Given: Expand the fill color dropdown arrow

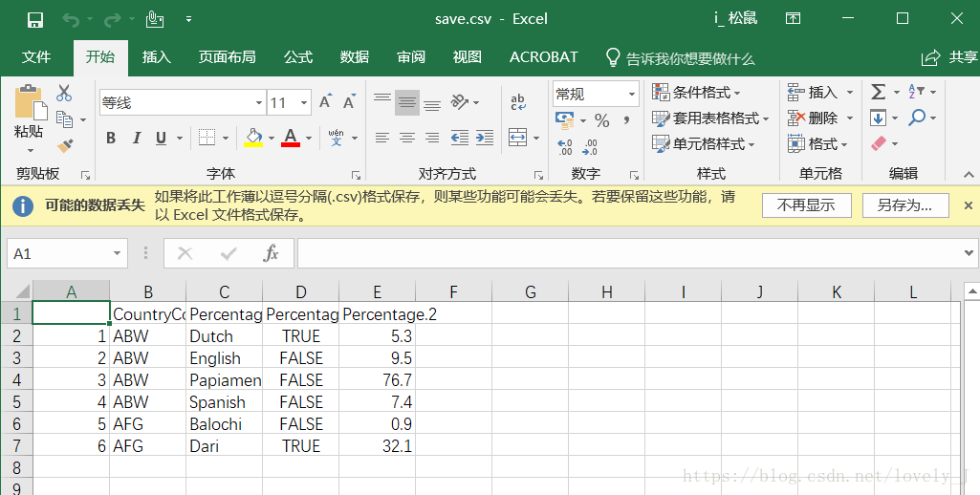Looking at the screenshot, I should point(272,139).
